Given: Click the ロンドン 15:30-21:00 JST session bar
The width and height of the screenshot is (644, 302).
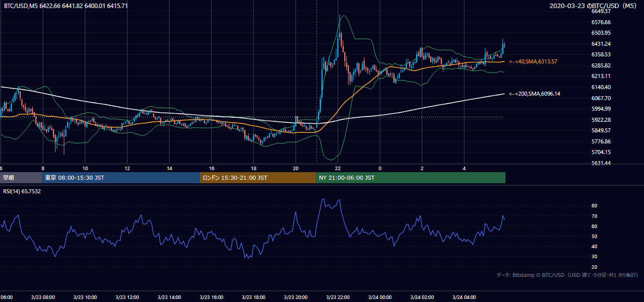Looking at the screenshot, I should click(x=258, y=178).
